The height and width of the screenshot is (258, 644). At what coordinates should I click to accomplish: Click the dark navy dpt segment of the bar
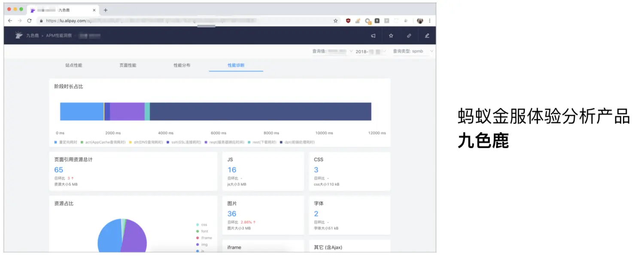pos(260,111)
